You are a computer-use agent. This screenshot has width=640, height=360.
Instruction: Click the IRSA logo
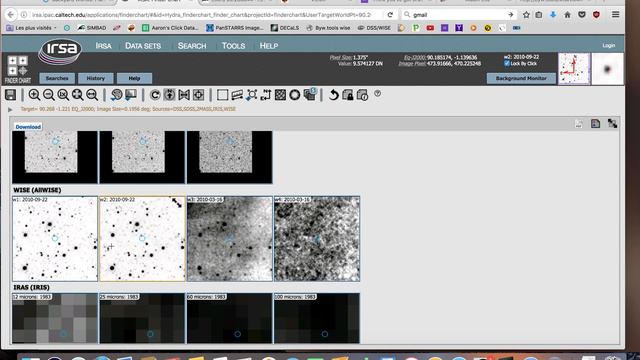[x=60, y=51]
